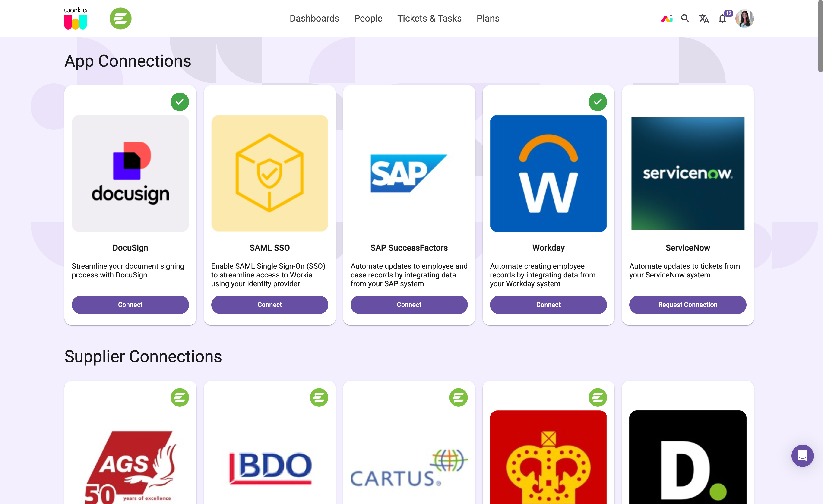Viewport: 823px width, 504px height.
Task: Open the language translation icon
Action: coord(704,18)
